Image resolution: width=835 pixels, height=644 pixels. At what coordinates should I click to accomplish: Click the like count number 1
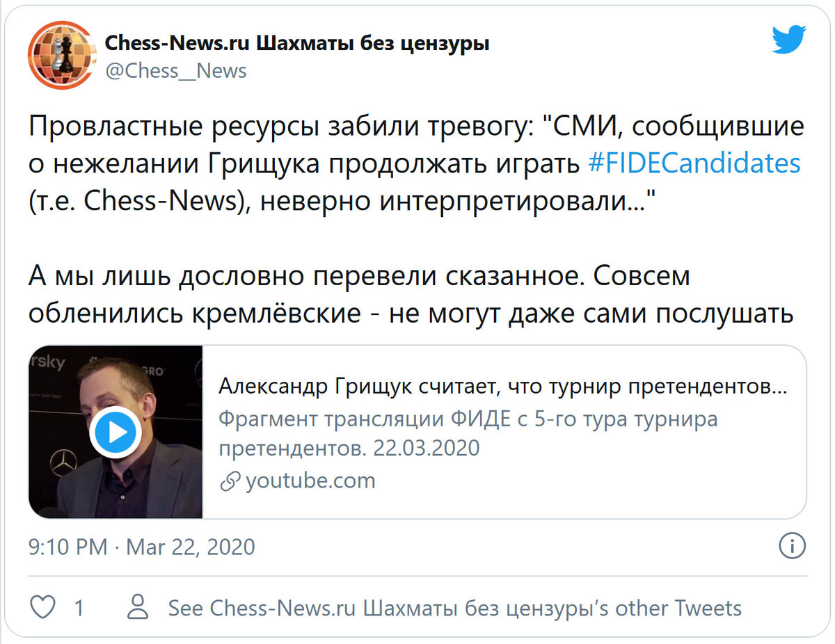point(79,609)
